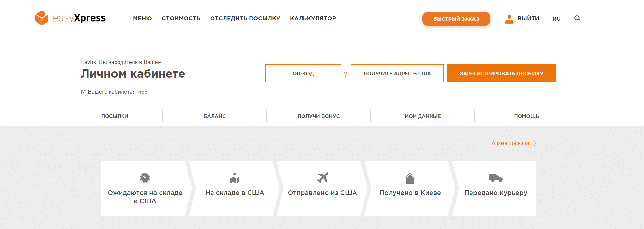
Task: Click ПОЛУЧИТЬ АДРЕС В США button
Action: click(x=397, y=73)
